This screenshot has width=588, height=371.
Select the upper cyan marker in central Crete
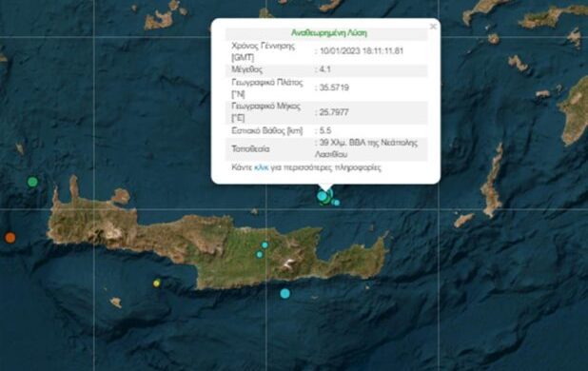265,245
